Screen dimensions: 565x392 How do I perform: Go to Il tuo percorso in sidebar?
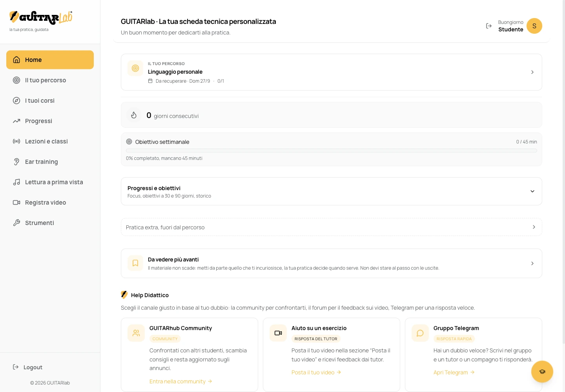click(x=50, y=80)
